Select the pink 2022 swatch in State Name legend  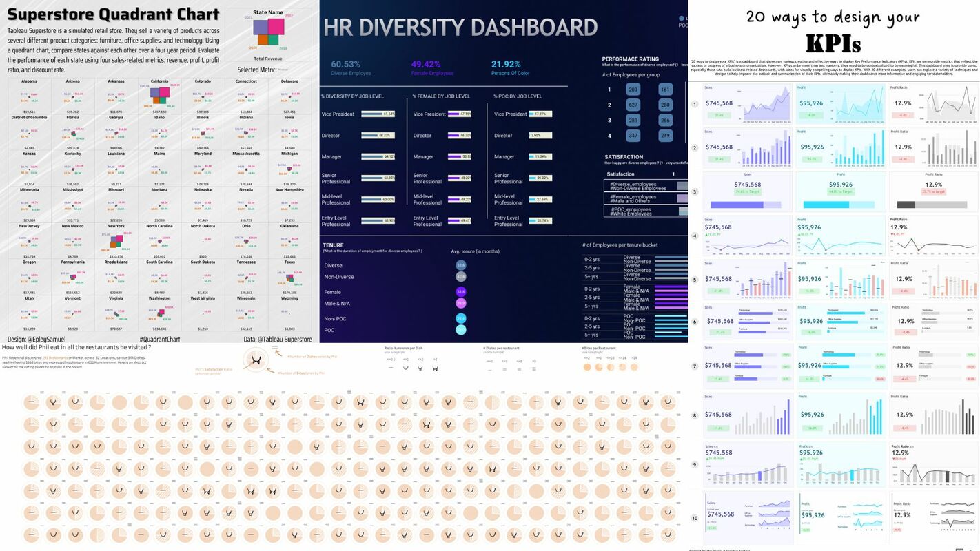pyautogui.click(x=276, y=27)
